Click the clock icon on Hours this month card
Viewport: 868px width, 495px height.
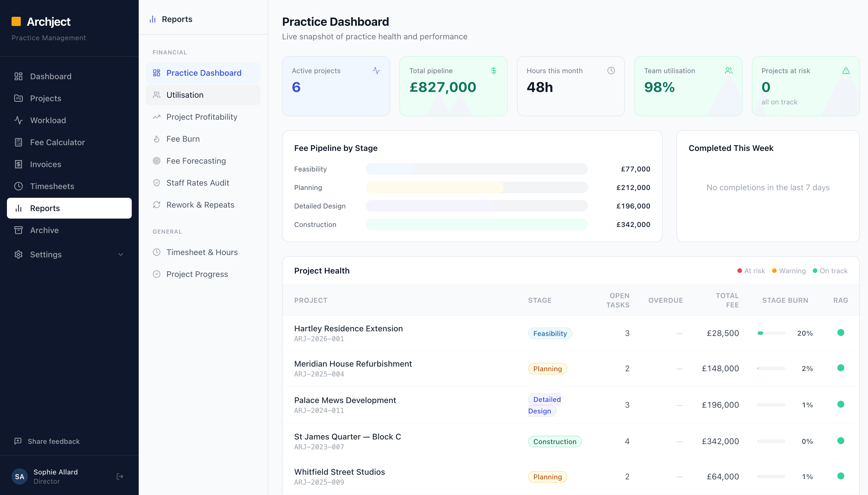tap(611, 70)
